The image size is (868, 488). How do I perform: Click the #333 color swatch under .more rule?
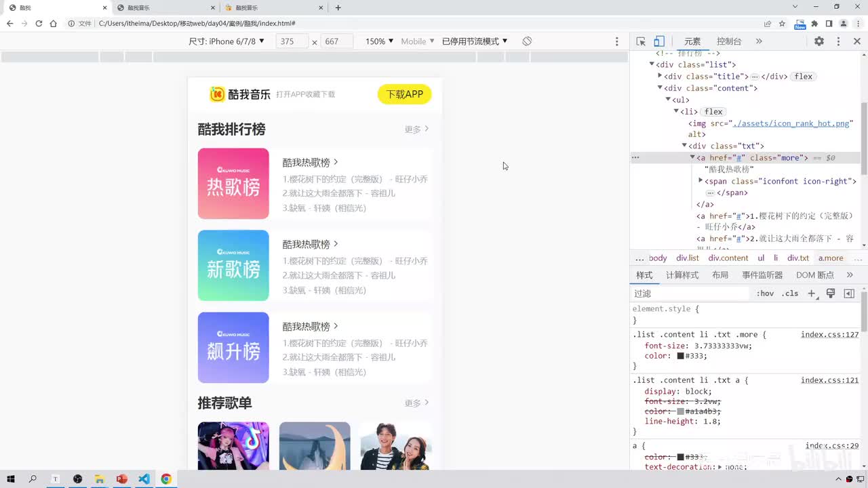[x=680, y=356]
